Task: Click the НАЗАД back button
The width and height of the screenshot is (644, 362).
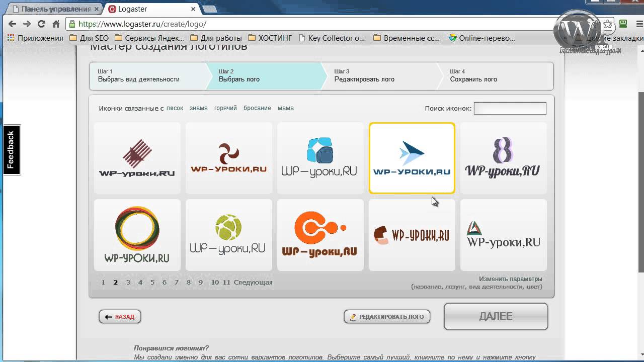Action: tap(120, 317)
